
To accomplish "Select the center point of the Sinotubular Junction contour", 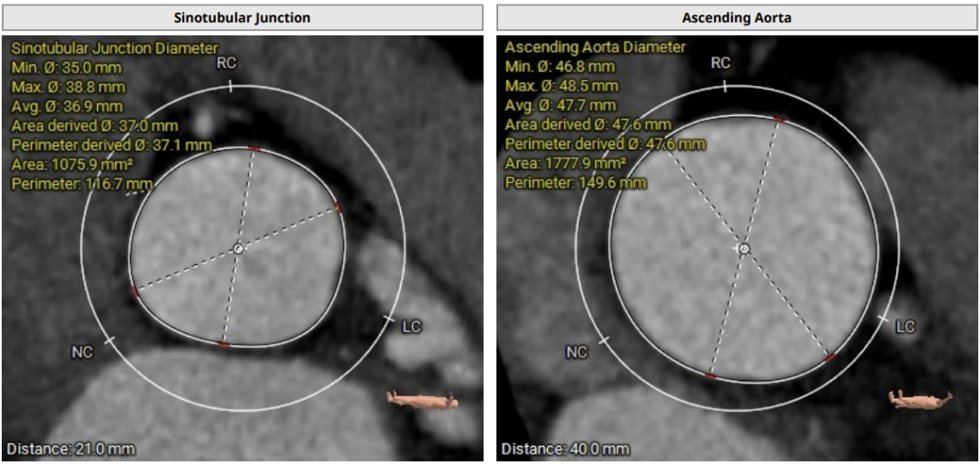I will coord(238,248).
